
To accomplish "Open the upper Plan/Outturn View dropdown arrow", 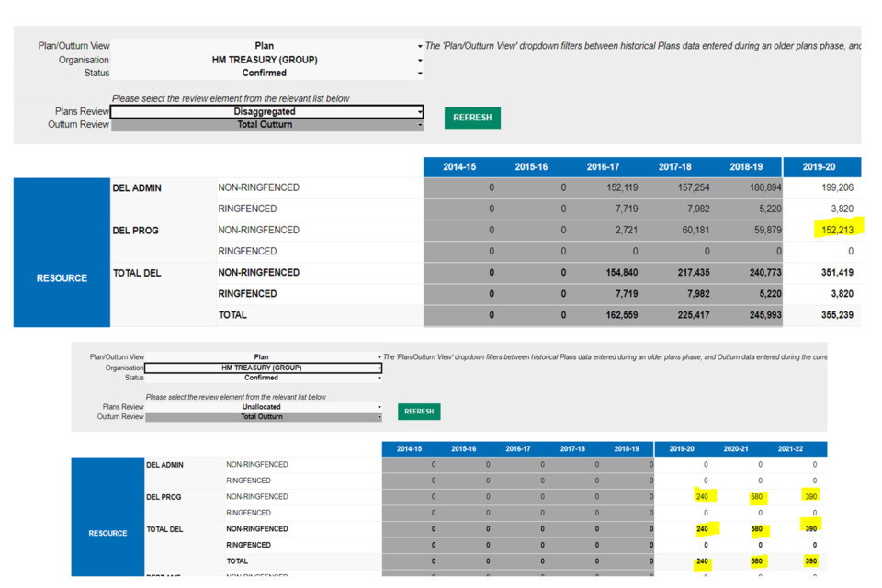I will (420, 46).
